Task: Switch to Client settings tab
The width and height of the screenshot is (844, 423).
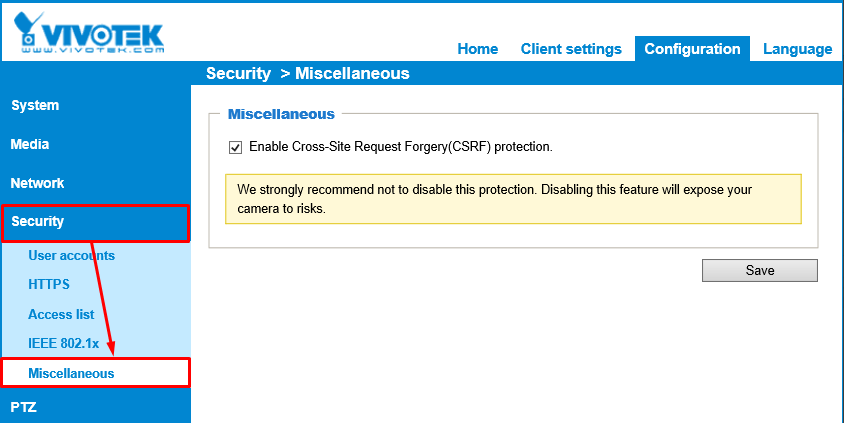Action: (571, 49)
